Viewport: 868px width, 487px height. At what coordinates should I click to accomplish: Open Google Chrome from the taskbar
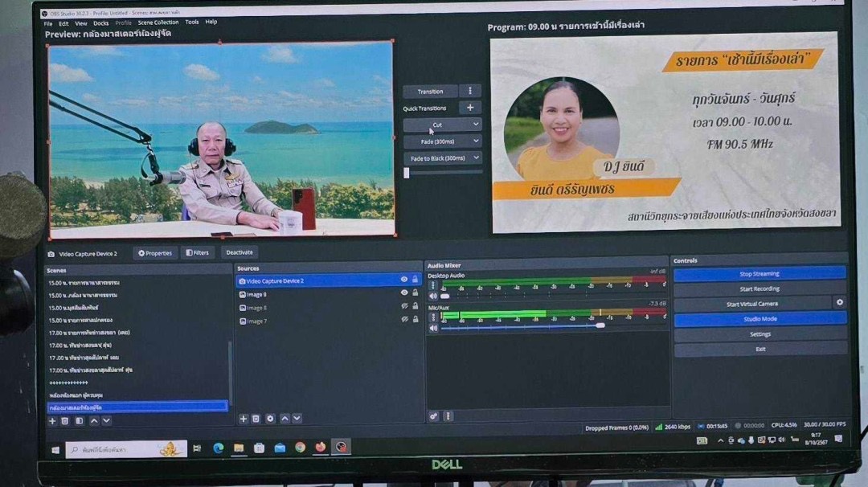[300, 448]
